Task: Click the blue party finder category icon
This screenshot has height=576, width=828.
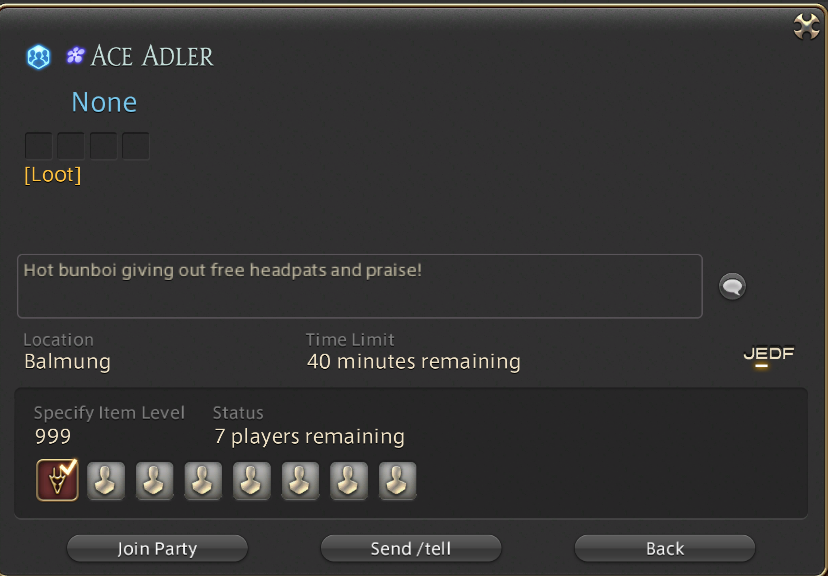Action: (x=39, y=56)
